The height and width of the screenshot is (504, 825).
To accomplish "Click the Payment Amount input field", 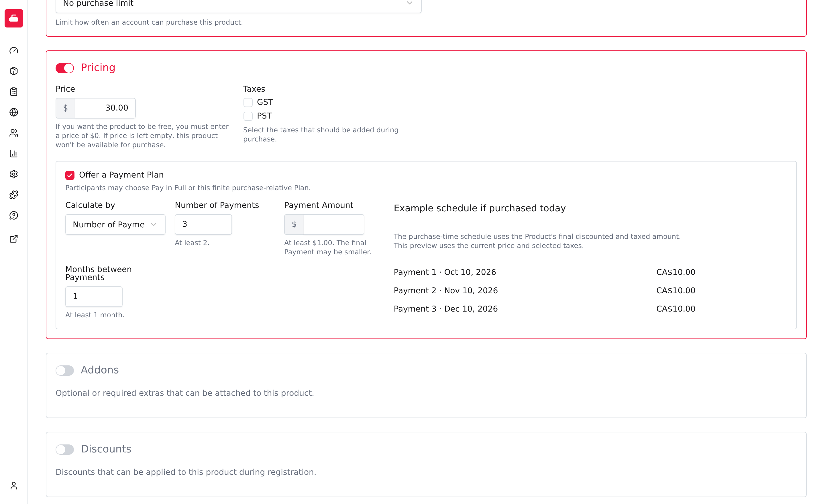I will [333, 225].
